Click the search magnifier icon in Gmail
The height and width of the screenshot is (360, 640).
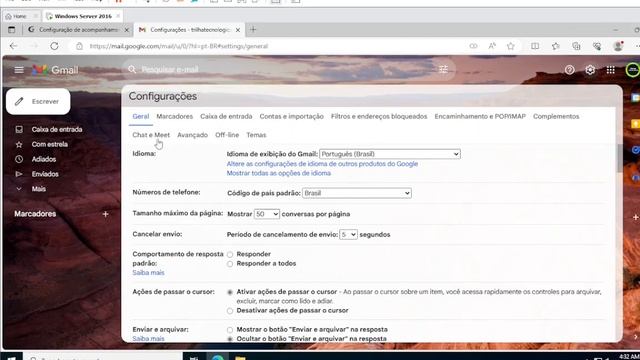(x=132, y=69)
